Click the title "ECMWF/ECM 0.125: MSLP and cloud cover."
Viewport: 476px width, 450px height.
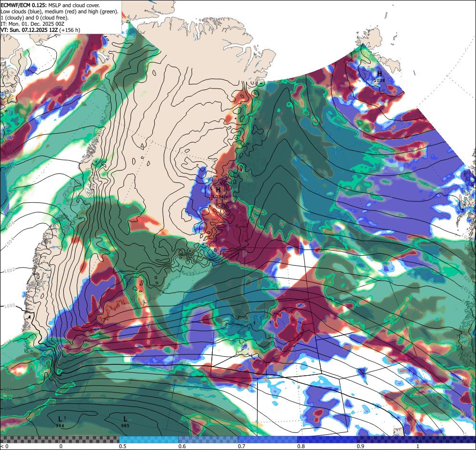coord(50,5)
